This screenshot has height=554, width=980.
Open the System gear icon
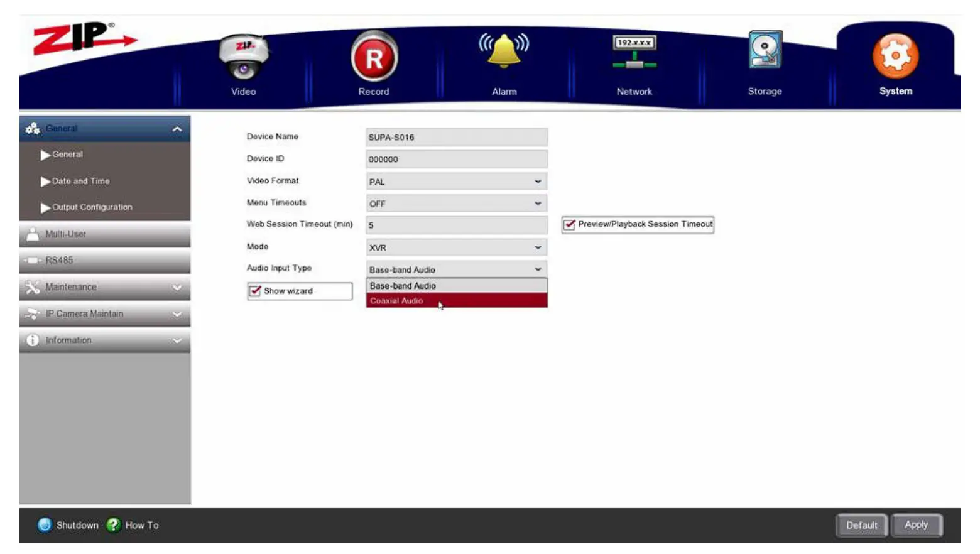tap(895, 56)
